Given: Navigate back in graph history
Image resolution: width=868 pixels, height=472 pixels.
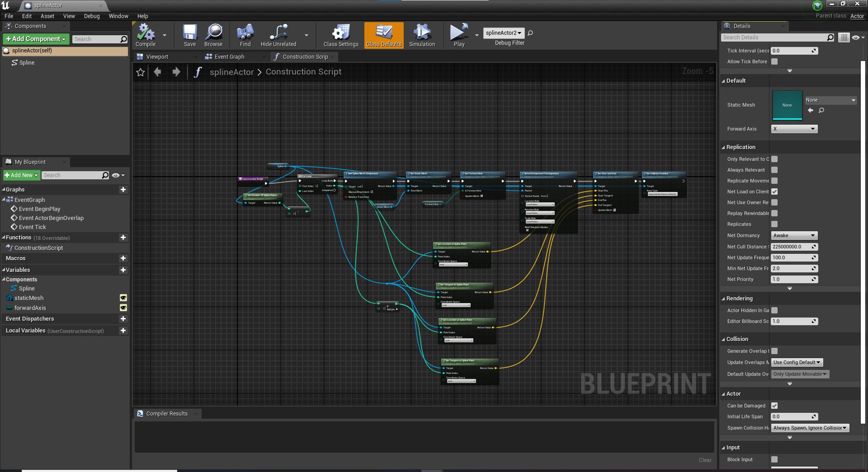Looking at the screenshot, I should coord(157,72).
